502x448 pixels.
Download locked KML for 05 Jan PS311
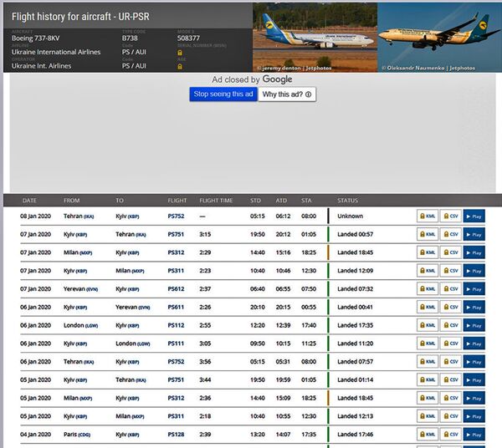tap(428, 416)
